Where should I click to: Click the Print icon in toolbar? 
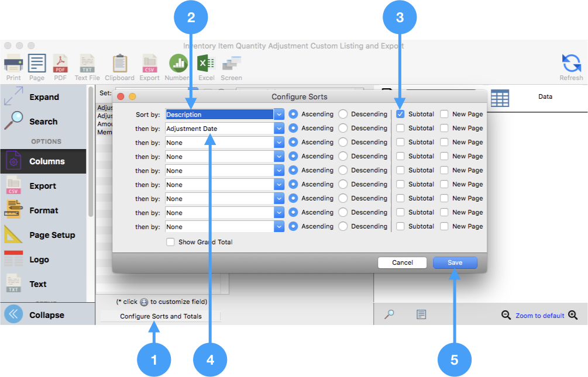(13, 64)
